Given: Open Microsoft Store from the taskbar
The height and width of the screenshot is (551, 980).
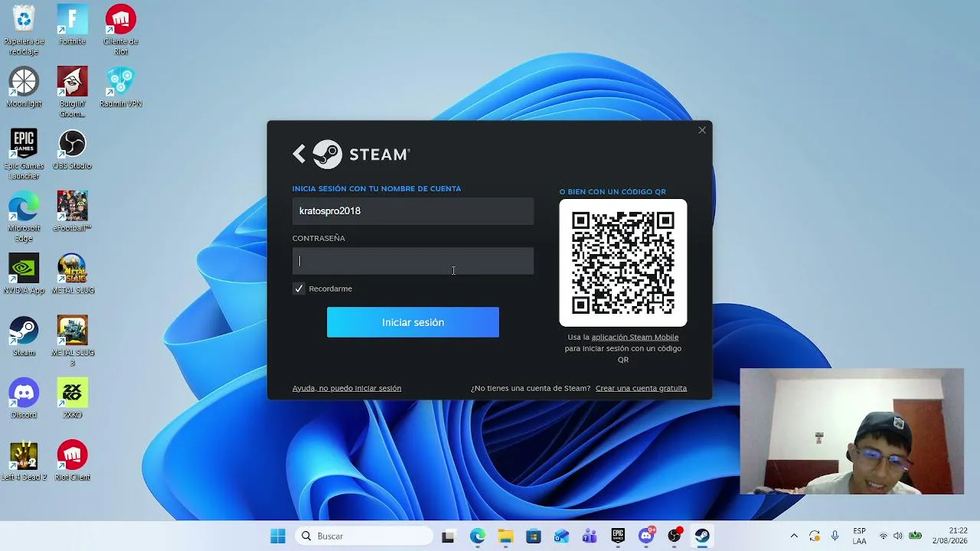Looking at the screenshot, I should pos(534,536).
